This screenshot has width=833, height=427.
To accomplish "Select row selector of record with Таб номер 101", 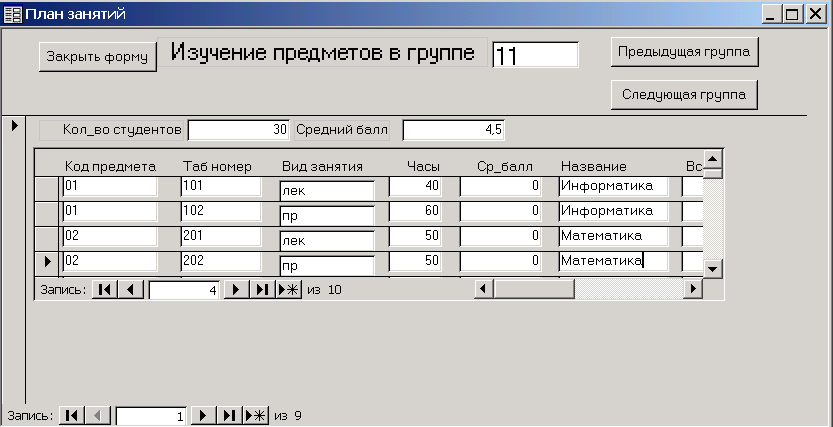I will [x=47, y=189].
